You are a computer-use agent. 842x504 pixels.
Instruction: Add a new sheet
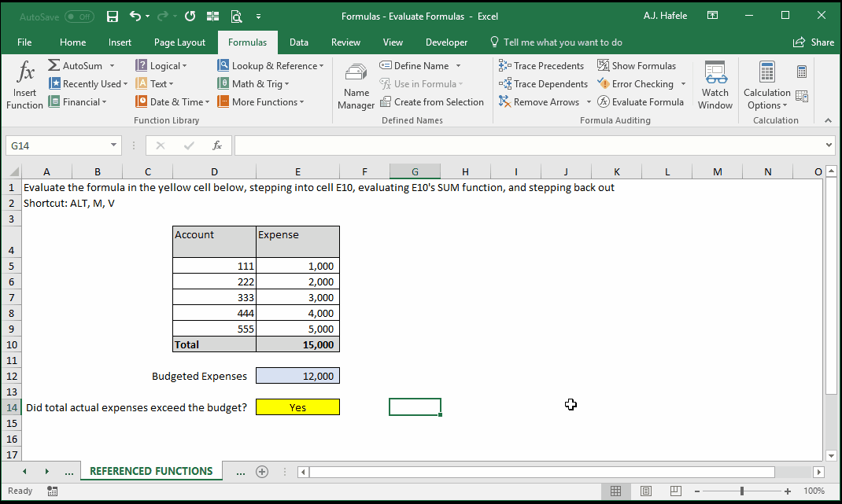(x=262, y=471)
